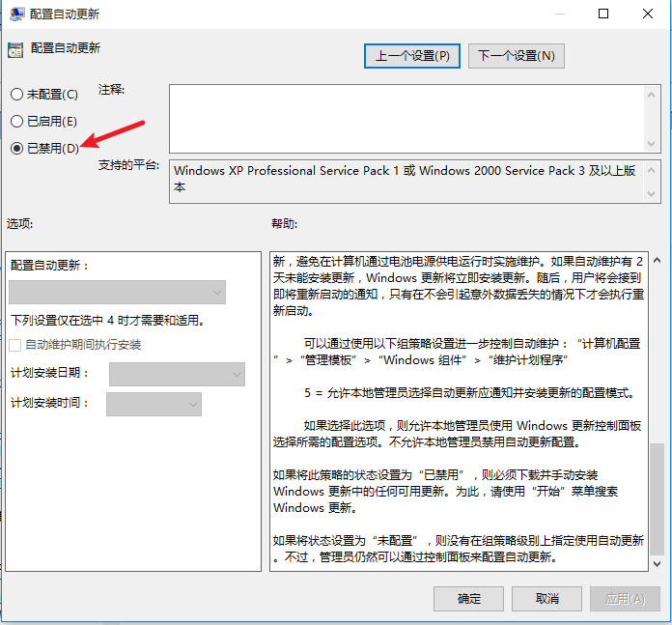Go to 上一个设置(P)
Screen dimensions: 672x625
[412, 56]
